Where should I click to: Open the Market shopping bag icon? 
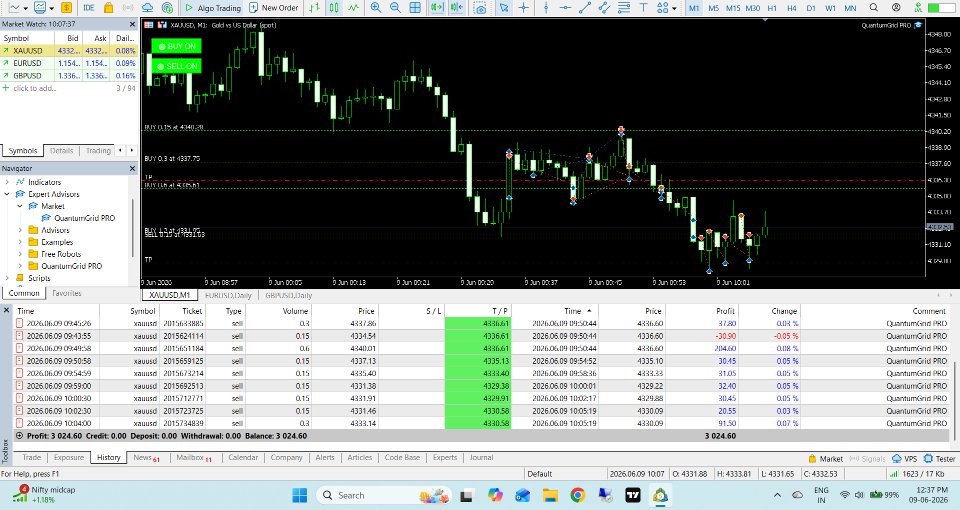[108, 8]
